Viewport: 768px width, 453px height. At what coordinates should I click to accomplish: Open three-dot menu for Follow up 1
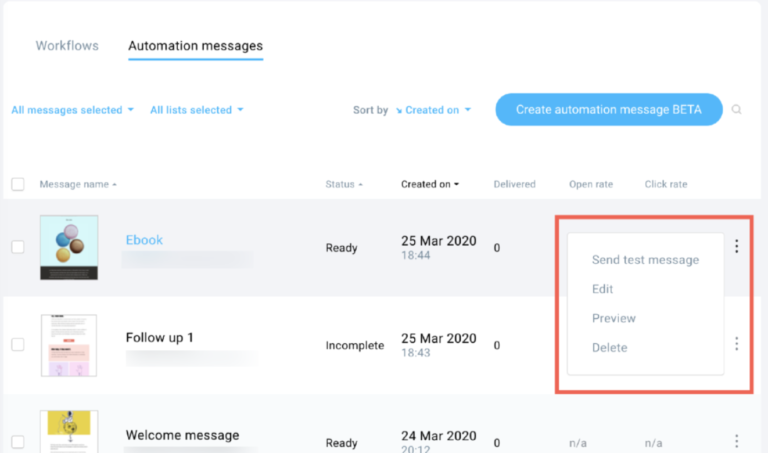[x=737, y=343]
